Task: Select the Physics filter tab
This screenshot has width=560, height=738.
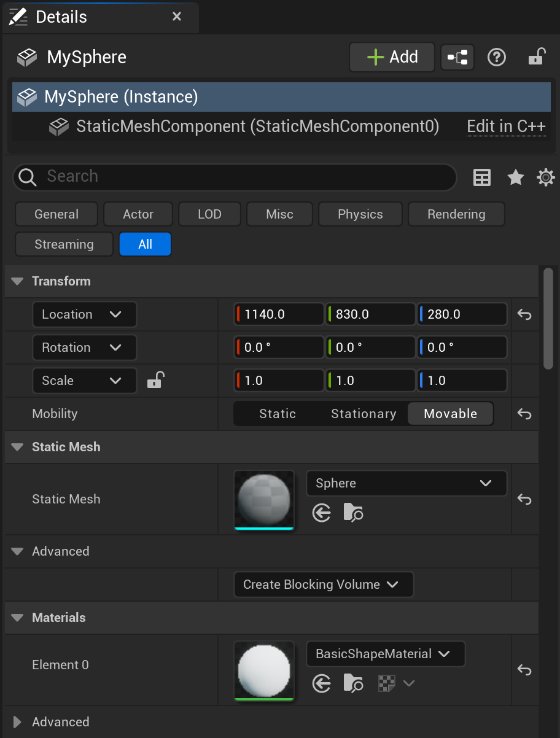Action: (x=360, y=214)
